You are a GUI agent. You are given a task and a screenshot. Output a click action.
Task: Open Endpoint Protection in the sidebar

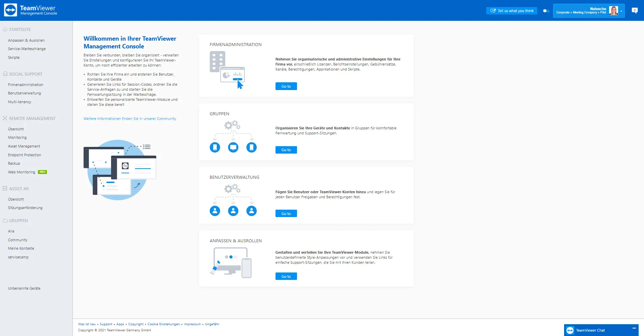24,155
